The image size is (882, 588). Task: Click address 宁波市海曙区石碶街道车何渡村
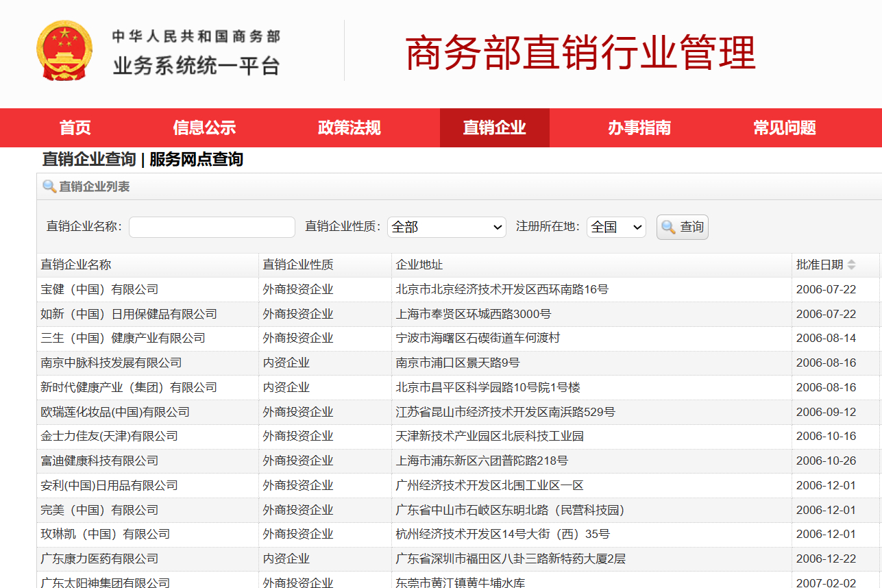[x=478, y=338]
